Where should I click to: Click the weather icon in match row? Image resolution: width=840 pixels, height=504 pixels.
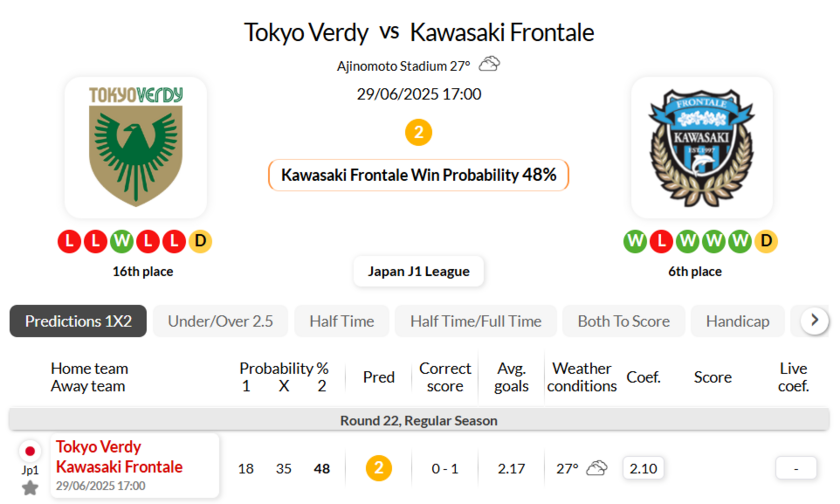coord(597,468)
